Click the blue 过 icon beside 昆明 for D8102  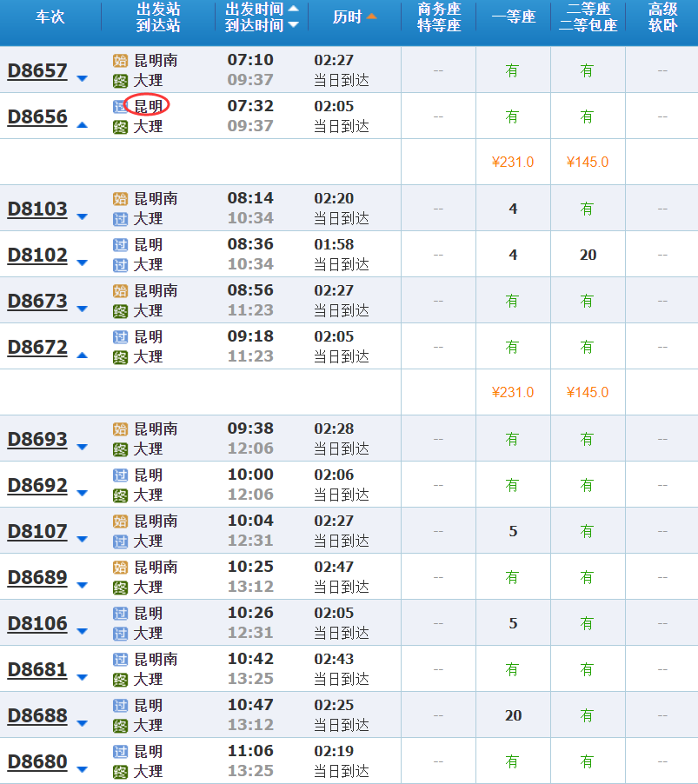[120, 245]
